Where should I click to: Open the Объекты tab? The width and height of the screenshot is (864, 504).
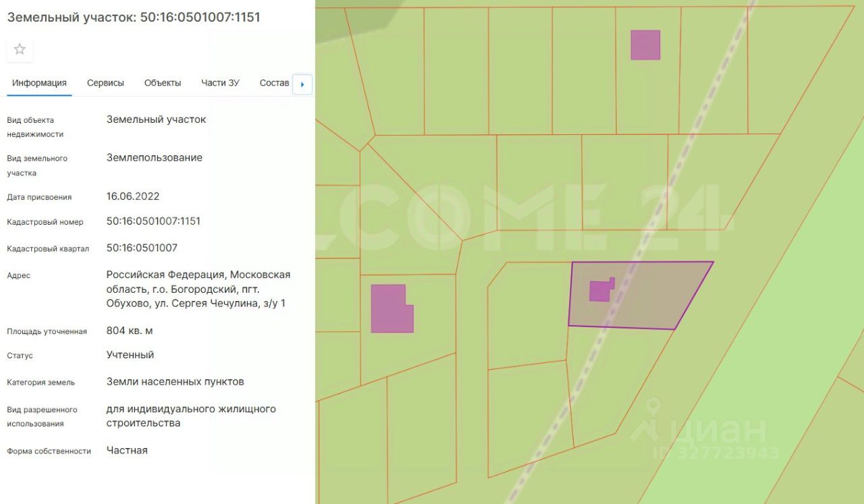[163, 83]
